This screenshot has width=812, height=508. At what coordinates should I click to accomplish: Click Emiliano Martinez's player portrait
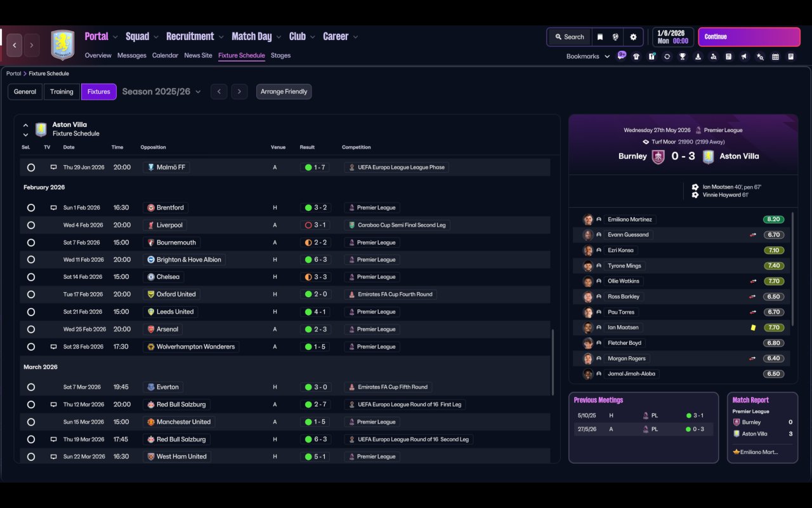coord(588,220)
